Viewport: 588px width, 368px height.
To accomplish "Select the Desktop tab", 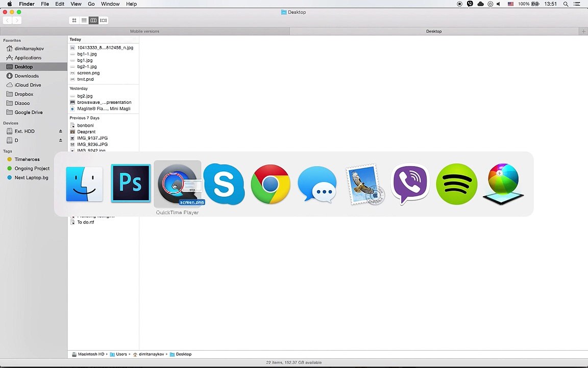I will 434,31.
